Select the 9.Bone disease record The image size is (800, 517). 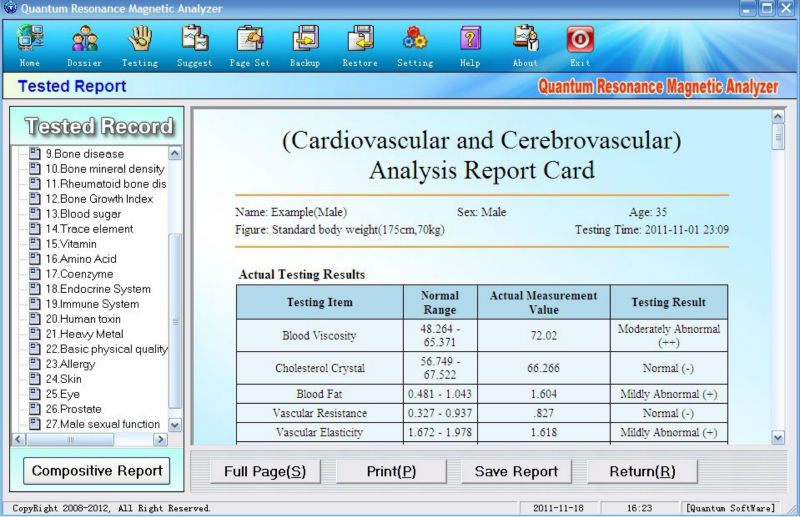[85, 154]
